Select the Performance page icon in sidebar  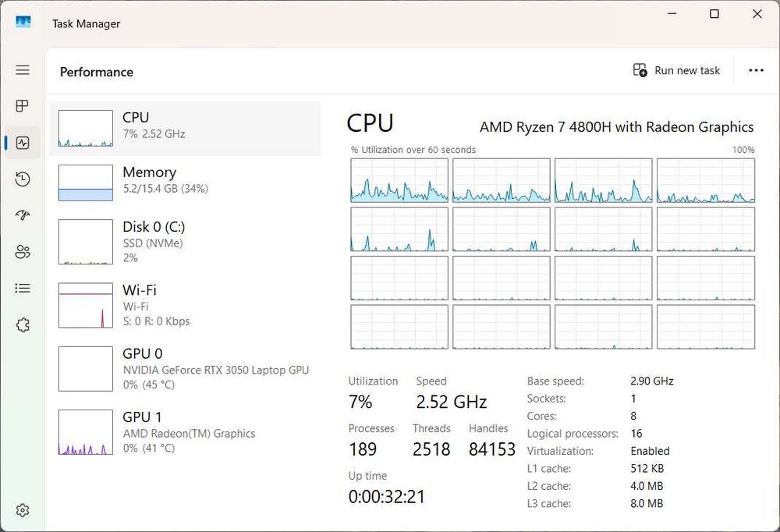[x=23, y=143]
